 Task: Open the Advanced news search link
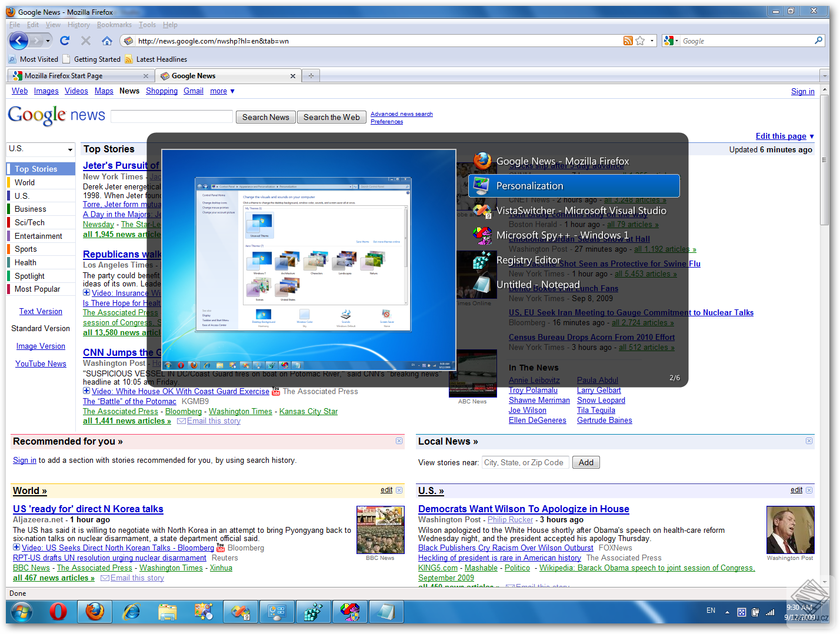[x=402, y=114]
